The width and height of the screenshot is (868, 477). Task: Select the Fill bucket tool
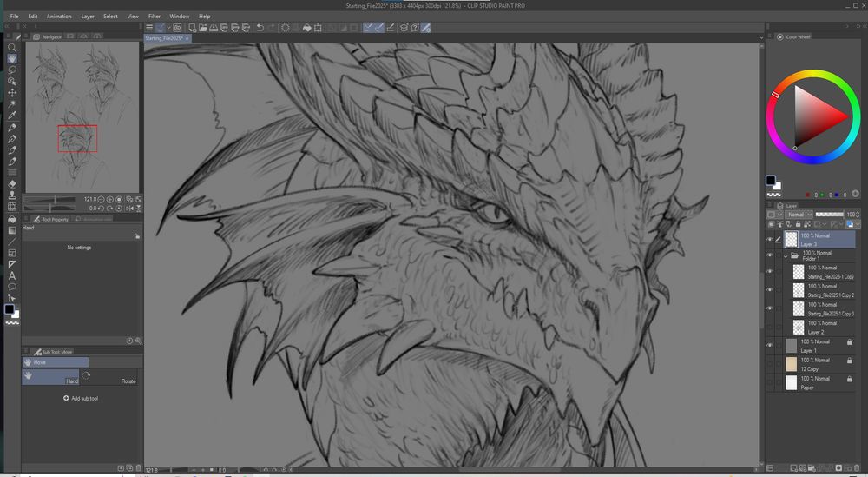tap(11, 219)
